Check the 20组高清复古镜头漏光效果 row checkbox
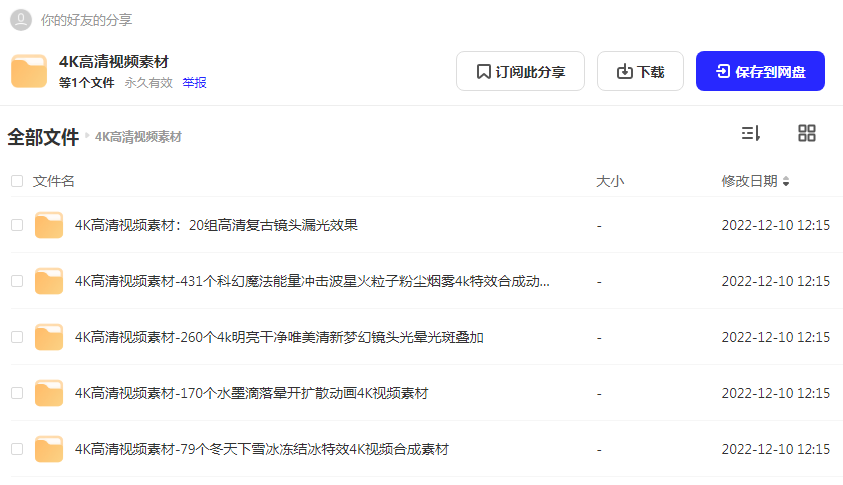 (17, 225)
